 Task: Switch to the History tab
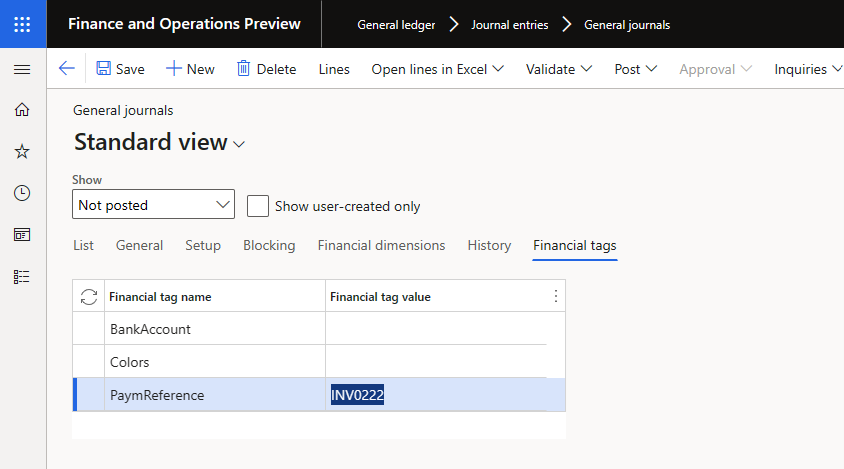tap(489, 246)
